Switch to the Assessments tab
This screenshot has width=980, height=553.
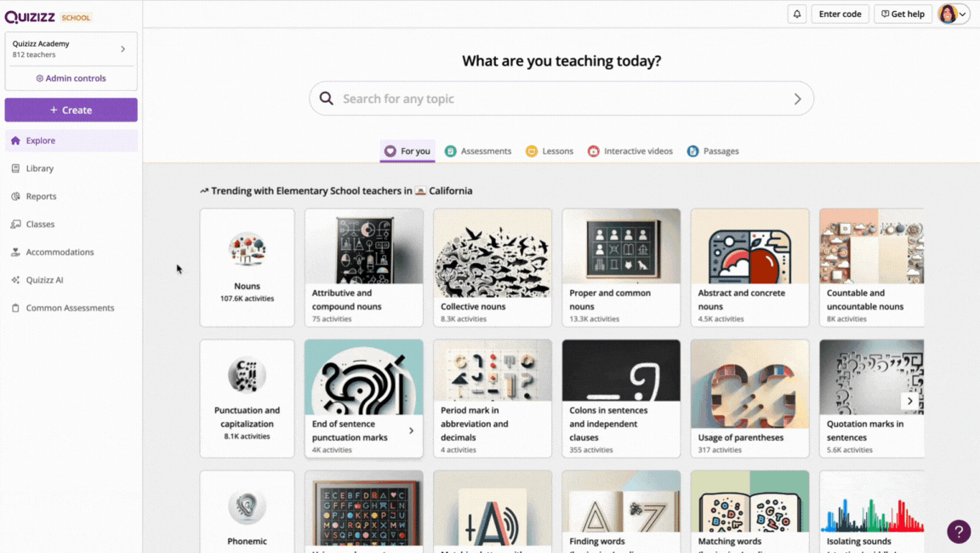(x=478, y=151)
